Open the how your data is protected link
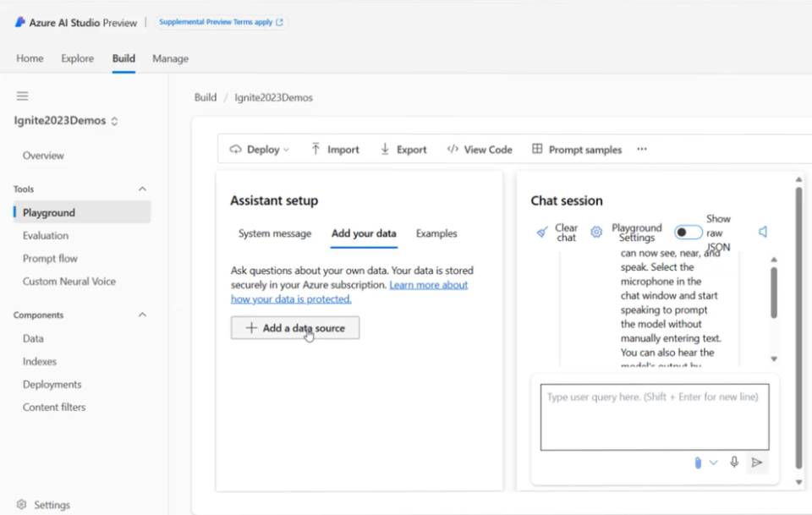Viewport: 812px width, 515px height. (291, 299)
